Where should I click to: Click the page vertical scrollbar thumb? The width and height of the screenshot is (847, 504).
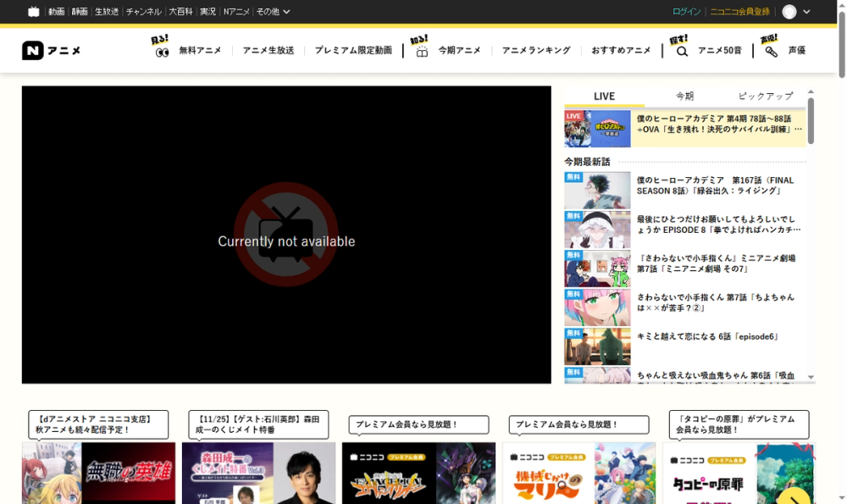click(x=842, y=46)
